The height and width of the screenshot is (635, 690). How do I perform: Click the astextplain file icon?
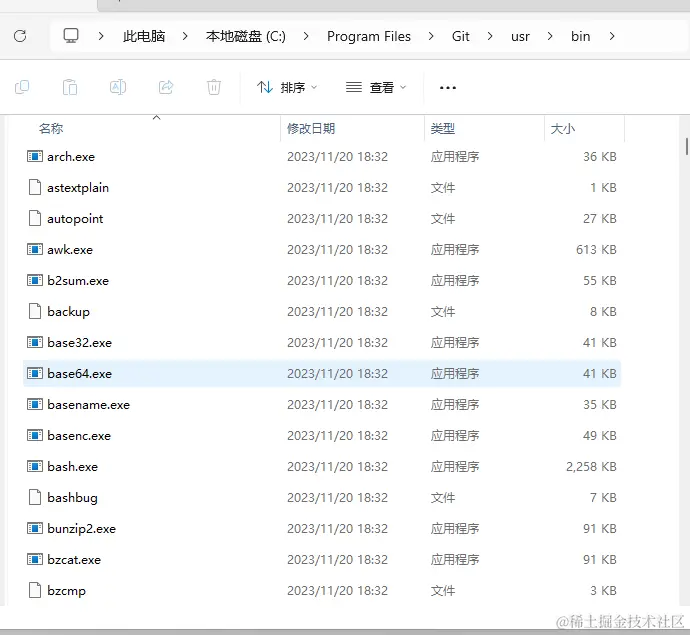tap(35, 187)
